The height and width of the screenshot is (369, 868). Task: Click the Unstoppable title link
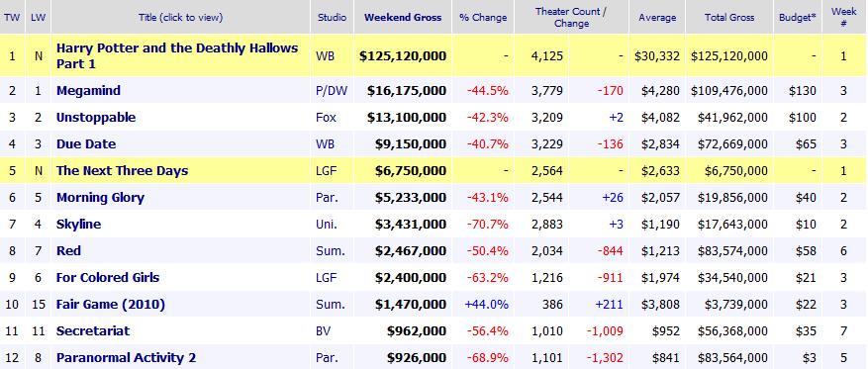[x=96, y=118]
